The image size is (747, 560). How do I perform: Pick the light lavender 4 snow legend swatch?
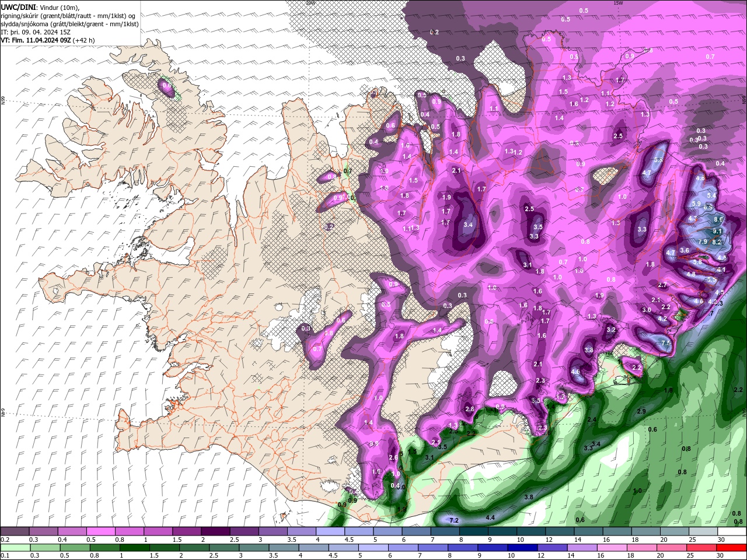(x=330, y=531)
